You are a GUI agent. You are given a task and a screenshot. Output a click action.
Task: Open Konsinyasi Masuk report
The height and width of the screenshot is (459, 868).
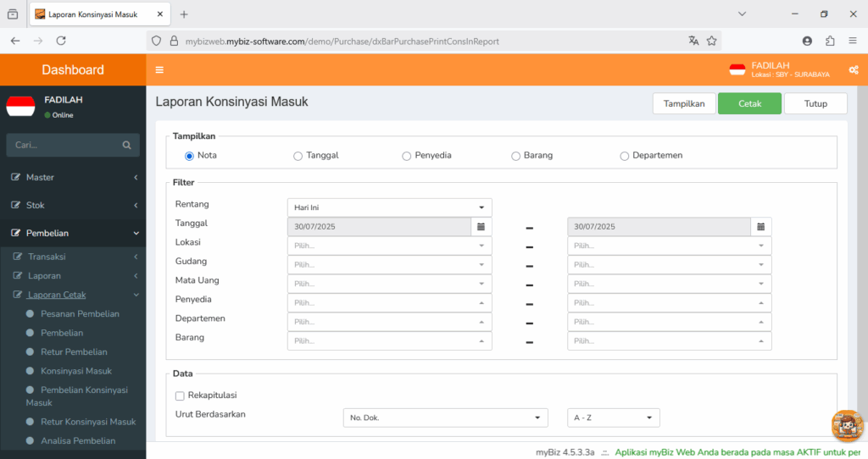coord(75,371)
